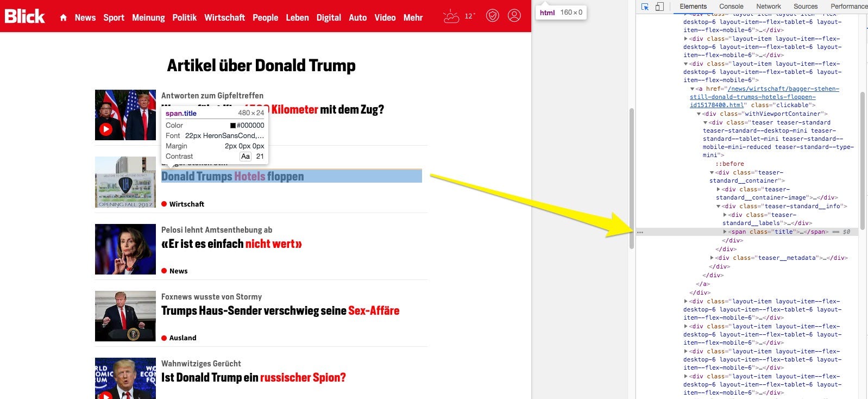Click the Aa contrast indicator in tooltip
This screenshot has width=868, height=399.
pos(246,157)
